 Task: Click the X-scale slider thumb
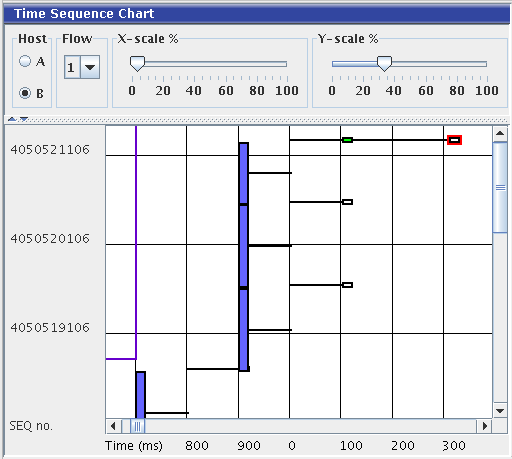(137, 64)
